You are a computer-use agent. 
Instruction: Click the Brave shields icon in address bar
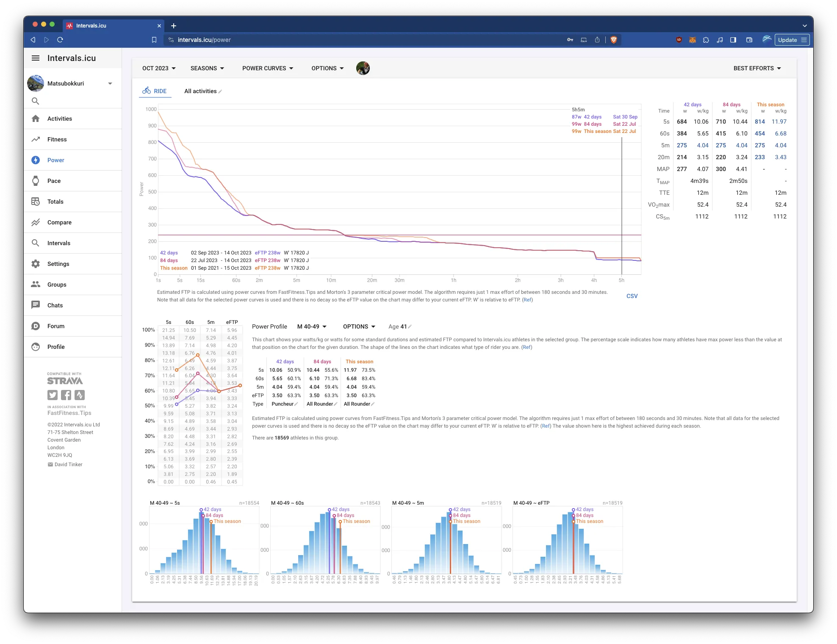(613, 40)
